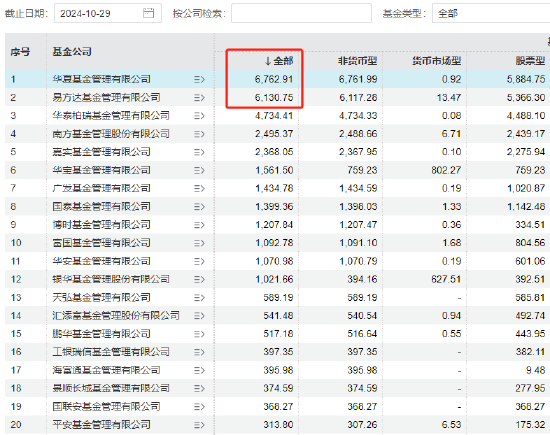
Task: Click money-market value 13.47 for 易方达基金
Action: [449, 98]
